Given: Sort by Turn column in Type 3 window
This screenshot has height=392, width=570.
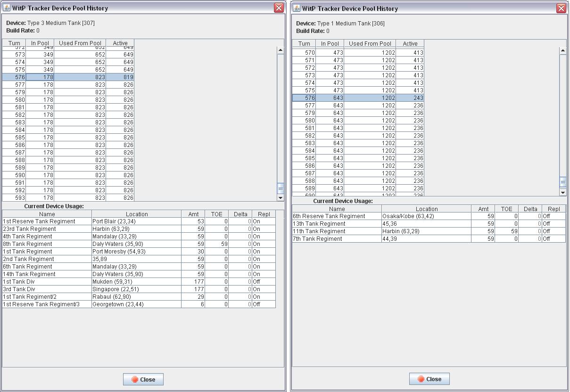Looking at the screenshot, I should coord(14,43).
